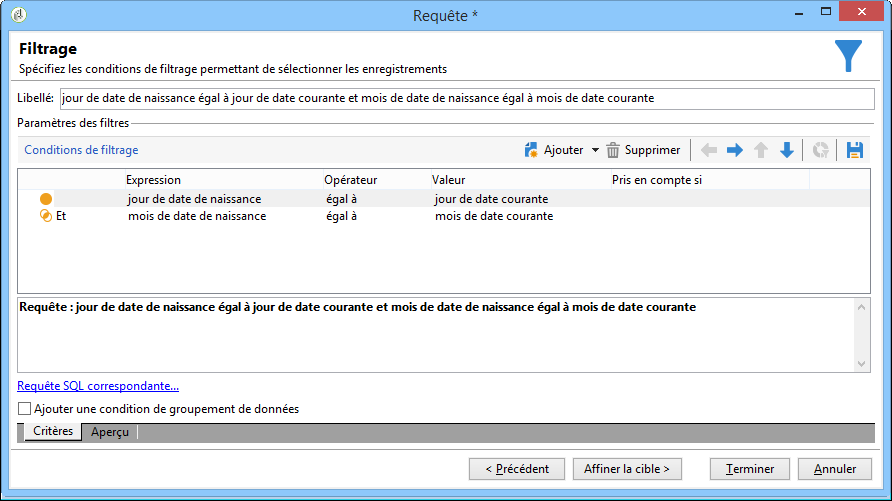Image resolution: width=892 pixels, height=501 pixels.
Task: Move the condition down with the blue down arrow
Action: point(787,150)
